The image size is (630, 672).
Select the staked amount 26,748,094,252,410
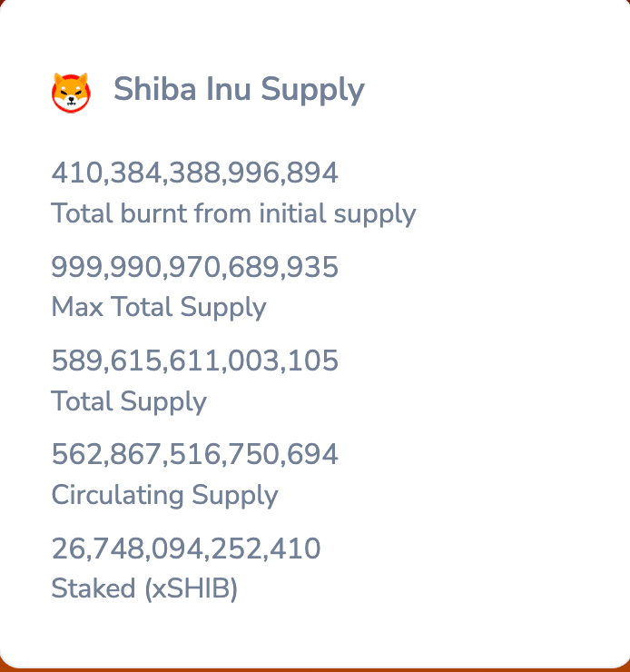click(x=186, y=548)
